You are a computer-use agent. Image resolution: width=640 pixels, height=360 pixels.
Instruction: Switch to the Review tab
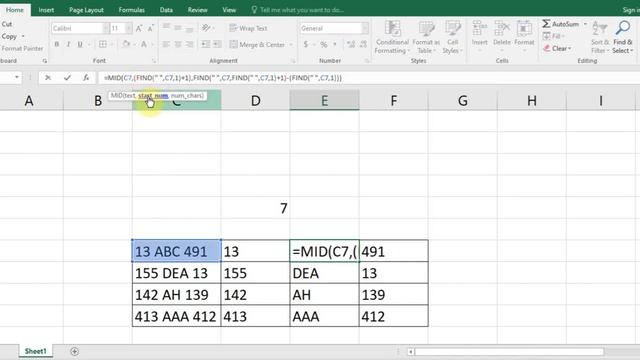click(x=198, y=10)
